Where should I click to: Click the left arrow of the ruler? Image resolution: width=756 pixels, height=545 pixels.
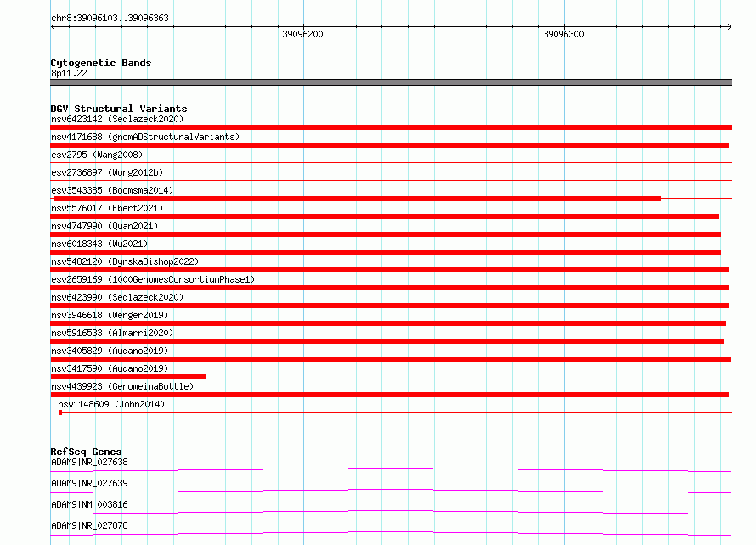[x=53, y=26]
